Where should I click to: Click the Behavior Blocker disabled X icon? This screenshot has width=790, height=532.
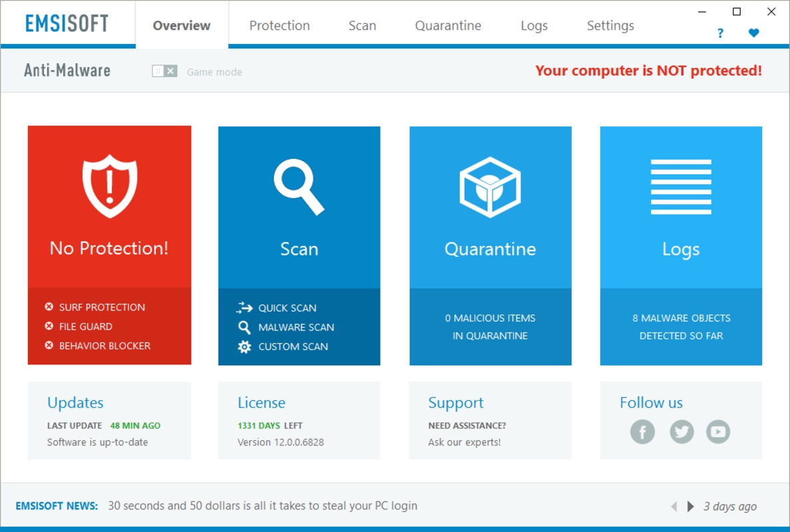pyautogui.click(x=49, y=345)
